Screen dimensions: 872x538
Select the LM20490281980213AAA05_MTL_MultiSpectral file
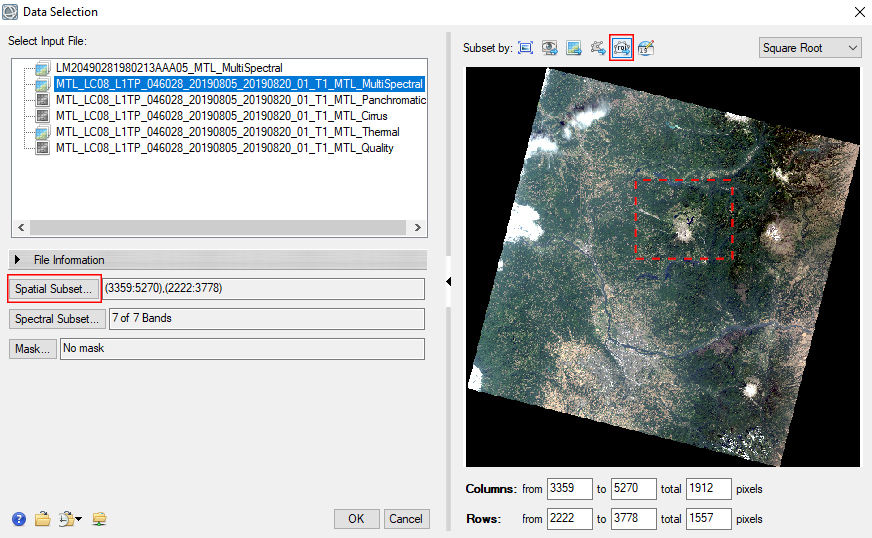(169, 68)
